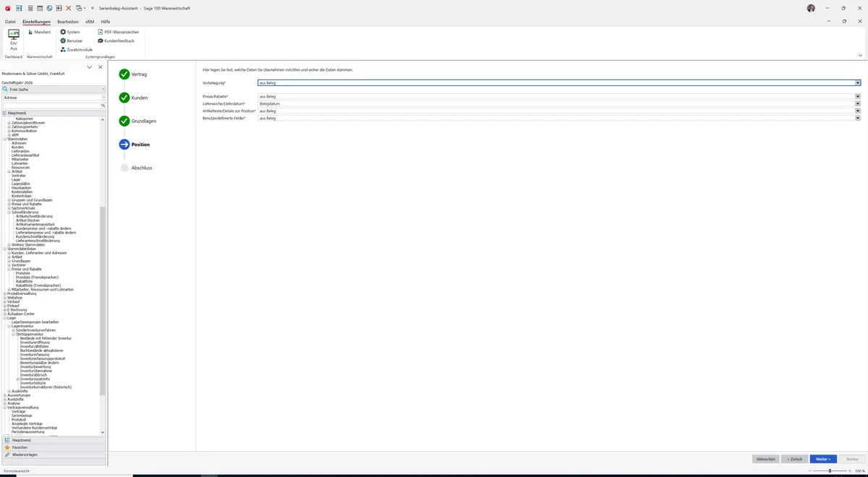868x477 pixels.
Task: Open the Favoriten star section
Action: 54,447
